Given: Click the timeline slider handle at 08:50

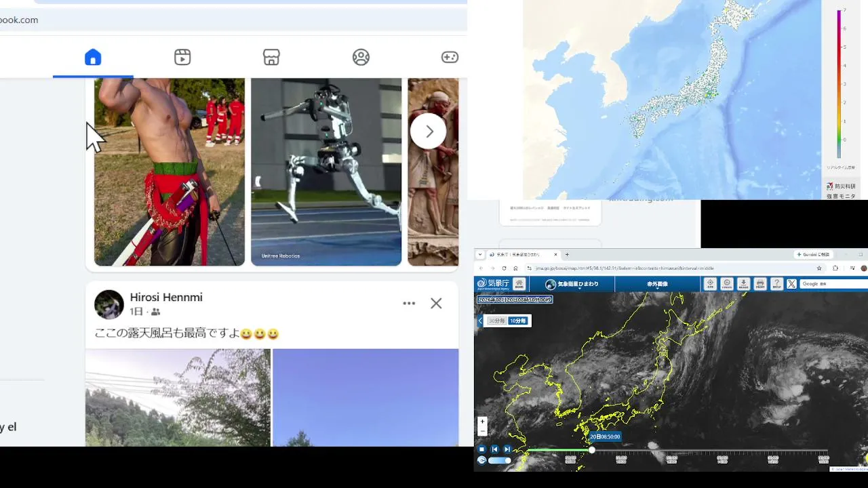Looking at the screenshot, I should pos(592,450).
